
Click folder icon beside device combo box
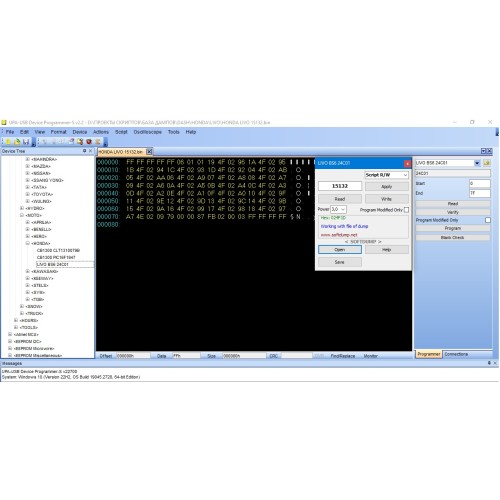[487, 163]
